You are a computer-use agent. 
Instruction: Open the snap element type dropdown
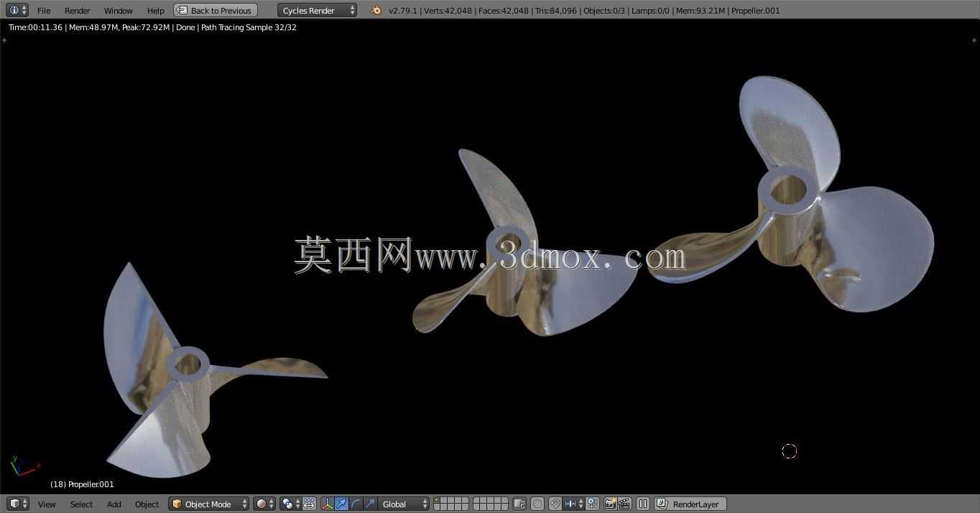tap(573, 504)
